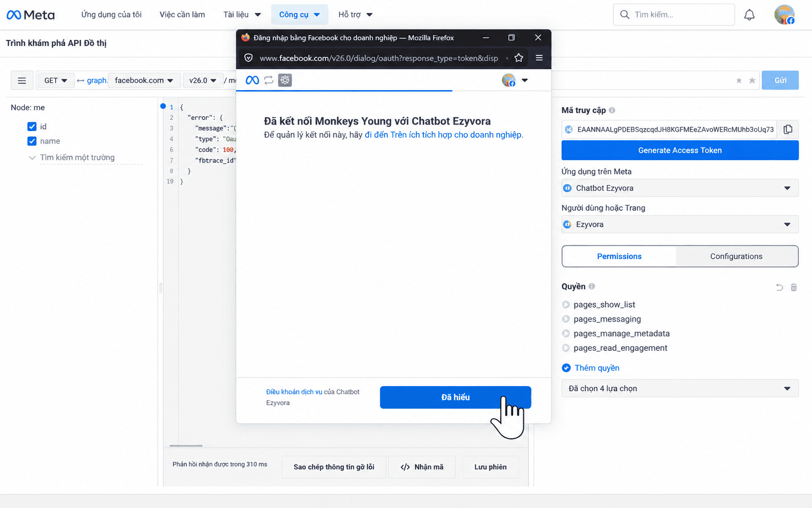
Task: Open the profile avatar in Meta header
Action: pos(784,15)
